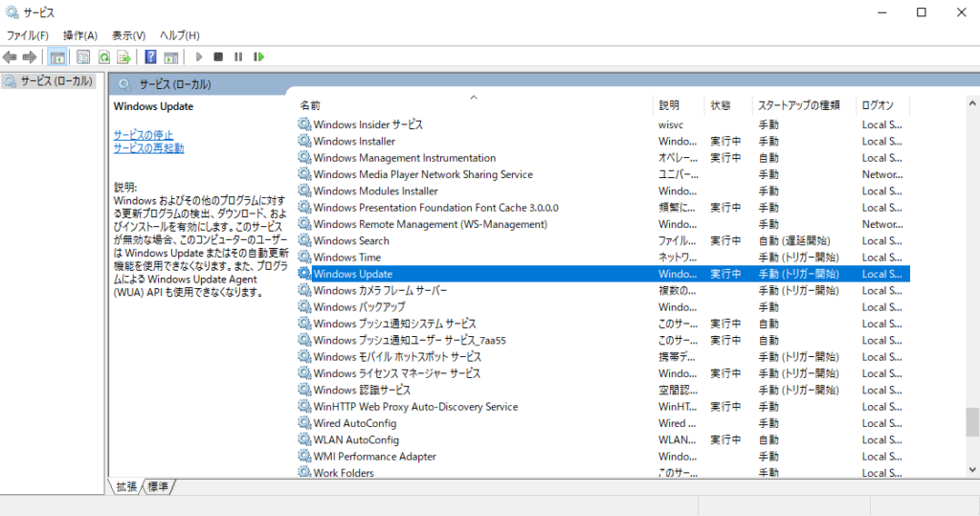Click the gear icon beside Windows Insider サービス
The width and height of the screenshot is (980, 516).
pyautogui.click(x=304, y=124)
